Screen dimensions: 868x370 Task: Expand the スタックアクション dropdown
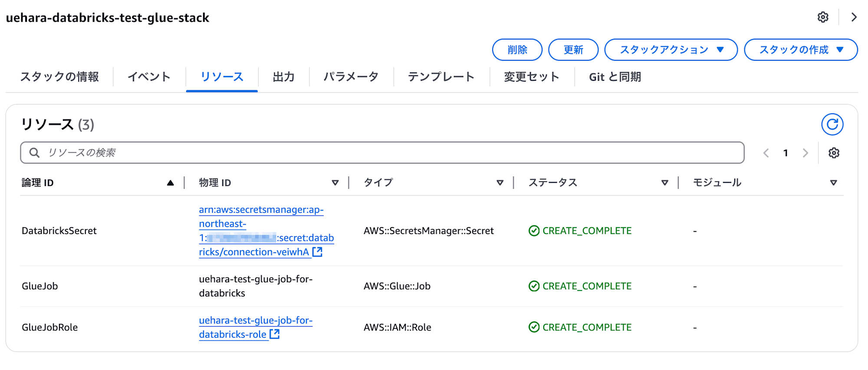671,50
